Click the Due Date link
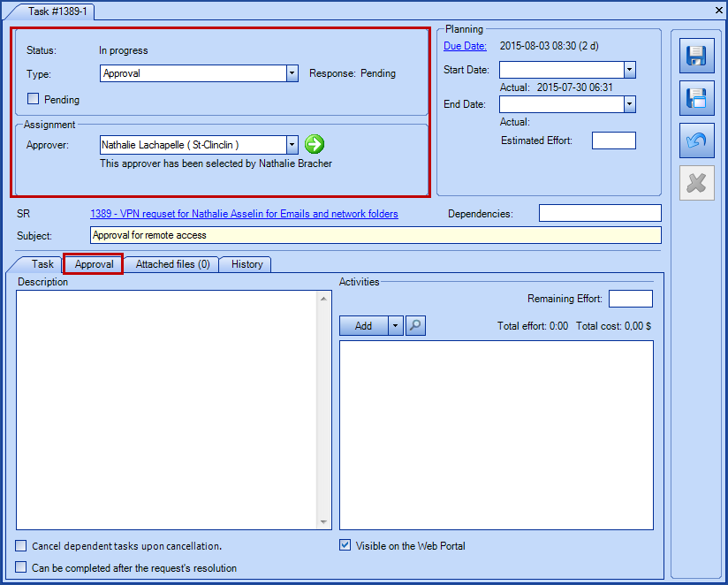 (464, 45)
